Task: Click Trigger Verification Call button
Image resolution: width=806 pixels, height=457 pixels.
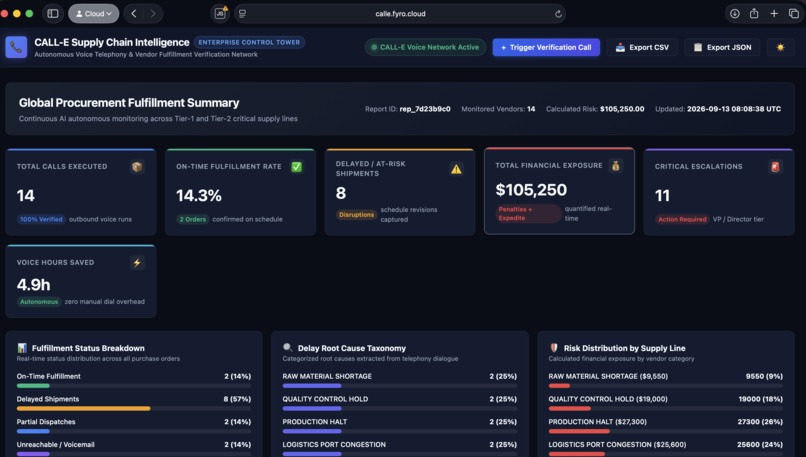Action: (546, 47)
